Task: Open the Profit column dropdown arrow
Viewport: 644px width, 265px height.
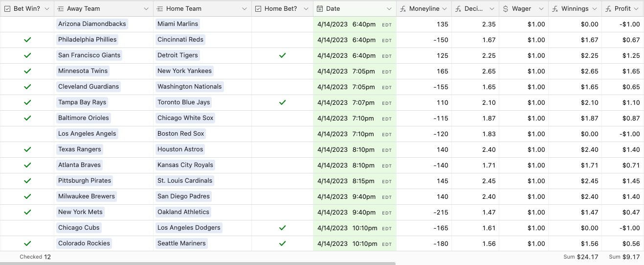Action: (x=636, y=9)
